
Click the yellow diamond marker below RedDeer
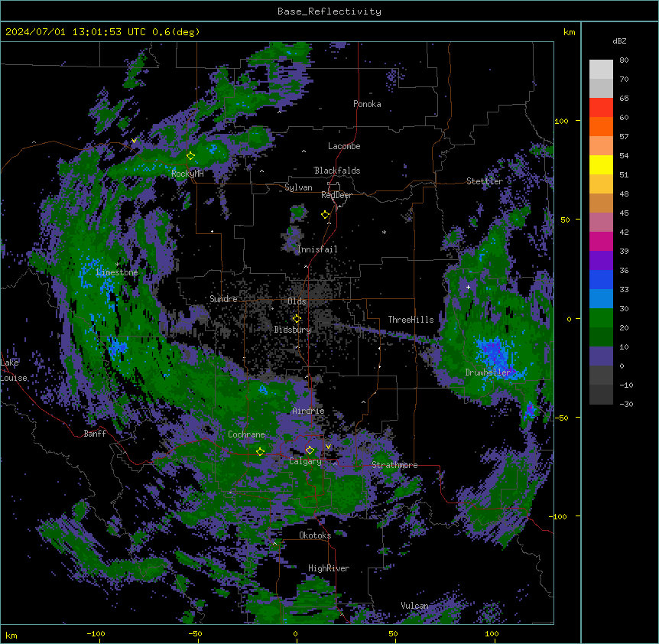(x=326, y=215)
